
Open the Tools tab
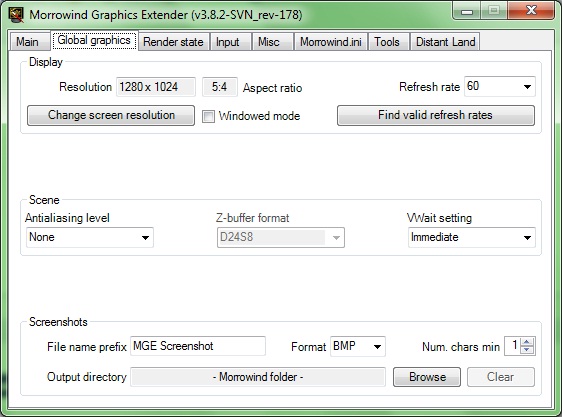tap(387, 42)
